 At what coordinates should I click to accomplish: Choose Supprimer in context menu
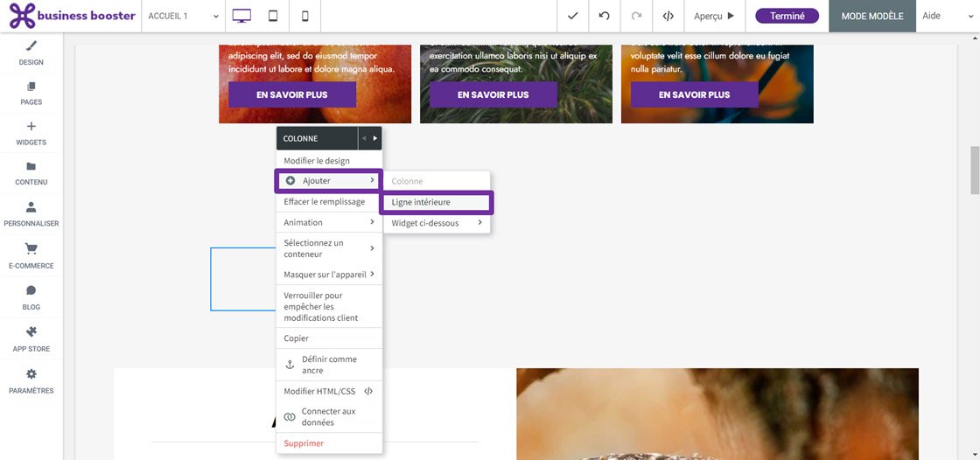click(304, 443)
